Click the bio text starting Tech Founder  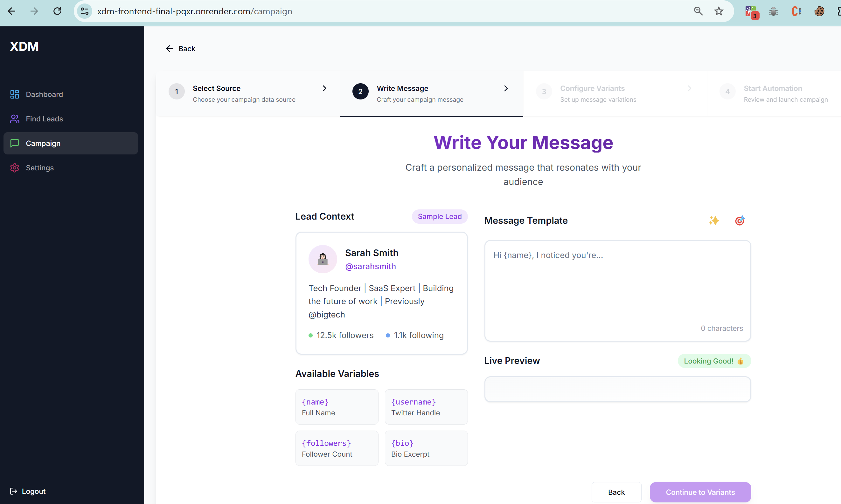381,302
